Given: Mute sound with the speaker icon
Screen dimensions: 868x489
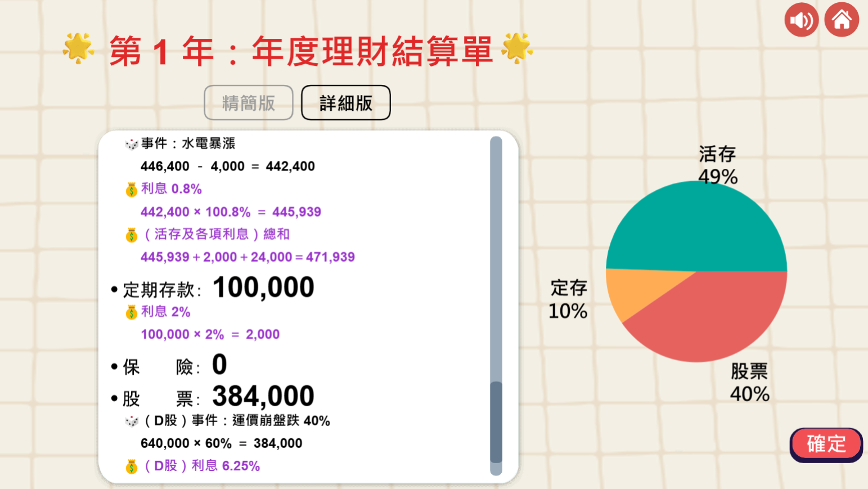Looking at the screenshot, I should coord(801,20).
